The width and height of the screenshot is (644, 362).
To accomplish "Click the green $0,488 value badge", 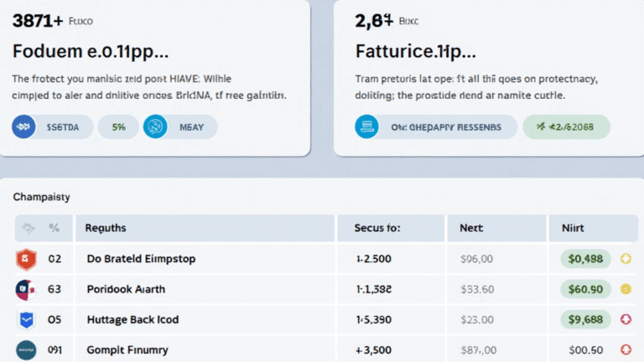I will [585, 259].
